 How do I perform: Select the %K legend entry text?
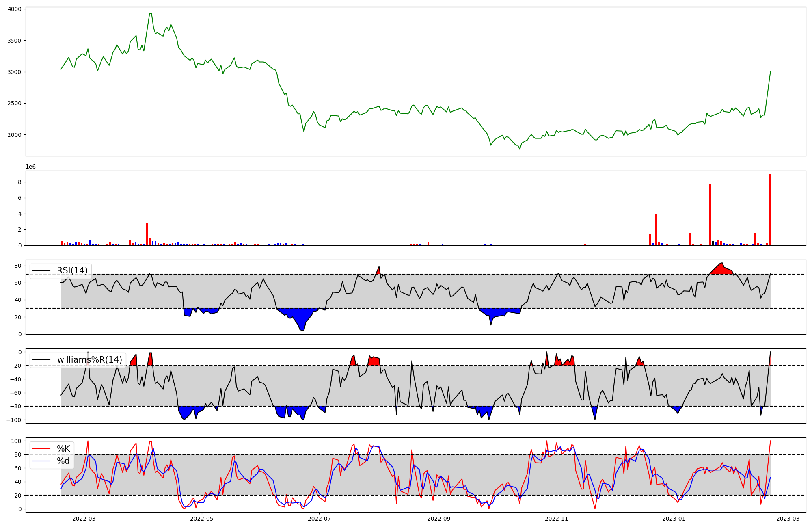point(63,448)
